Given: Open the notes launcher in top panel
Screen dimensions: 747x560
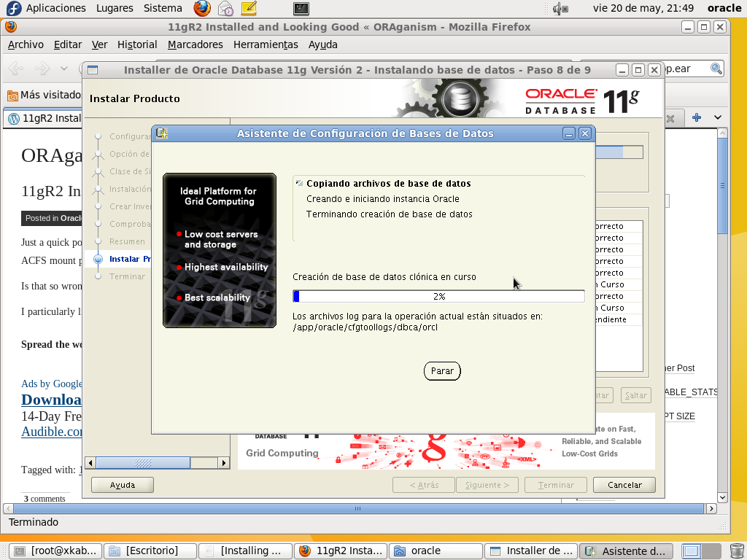Looking at the screenshot, I should pyautogui.click(x=249, y=8).
